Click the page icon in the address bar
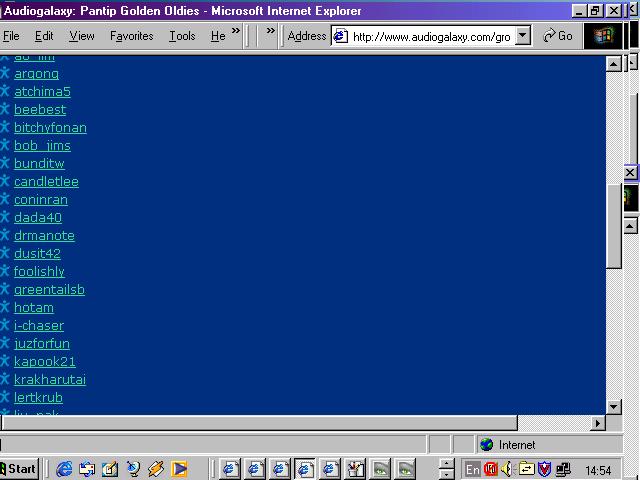 click(x=340, y=36)
